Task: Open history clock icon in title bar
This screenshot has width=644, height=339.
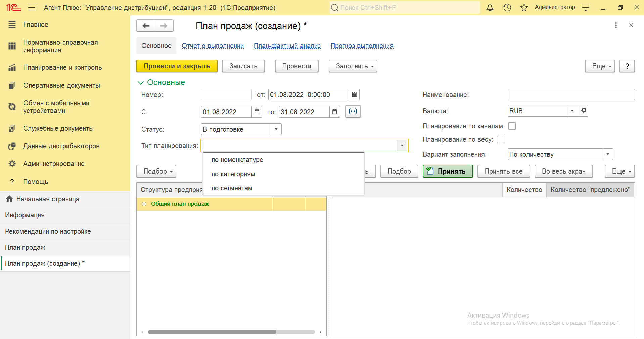Action: coord(507,8)
